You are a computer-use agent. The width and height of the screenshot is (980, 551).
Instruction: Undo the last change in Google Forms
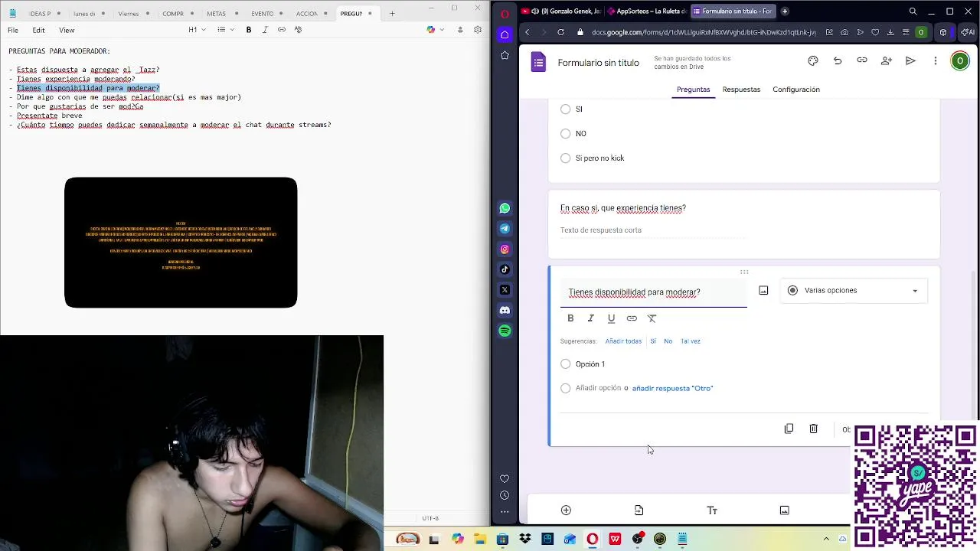pos(838,61)
